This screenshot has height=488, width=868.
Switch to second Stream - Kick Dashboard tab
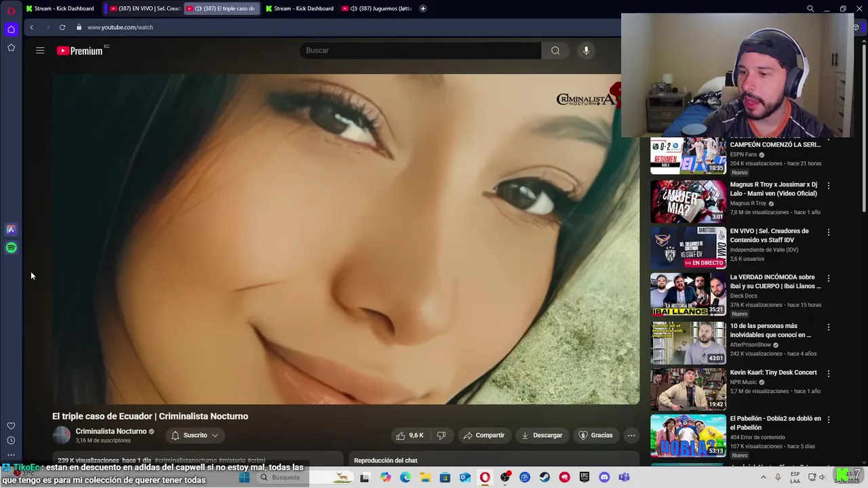tap(300, 8)
